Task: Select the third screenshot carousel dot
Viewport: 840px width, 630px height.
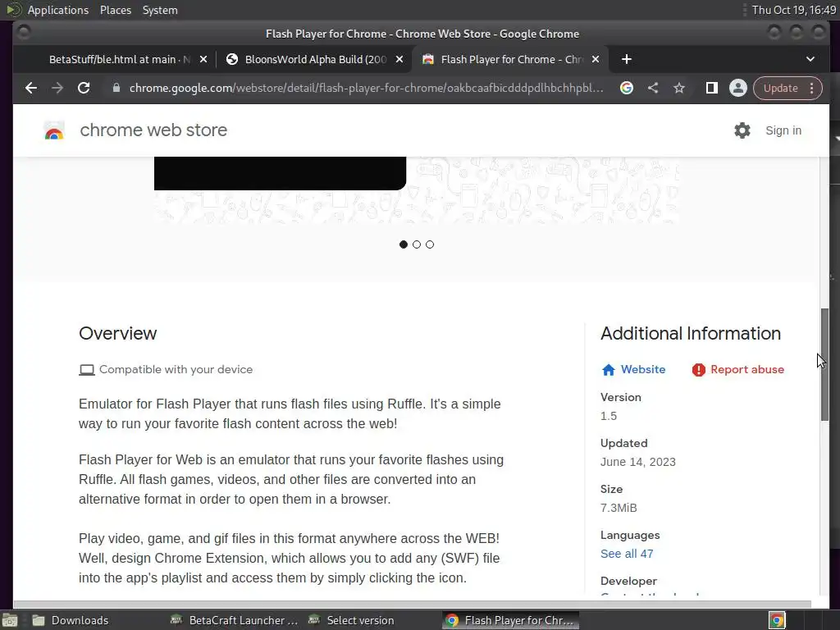Action: pyautogui.click(x=430, y=244)
